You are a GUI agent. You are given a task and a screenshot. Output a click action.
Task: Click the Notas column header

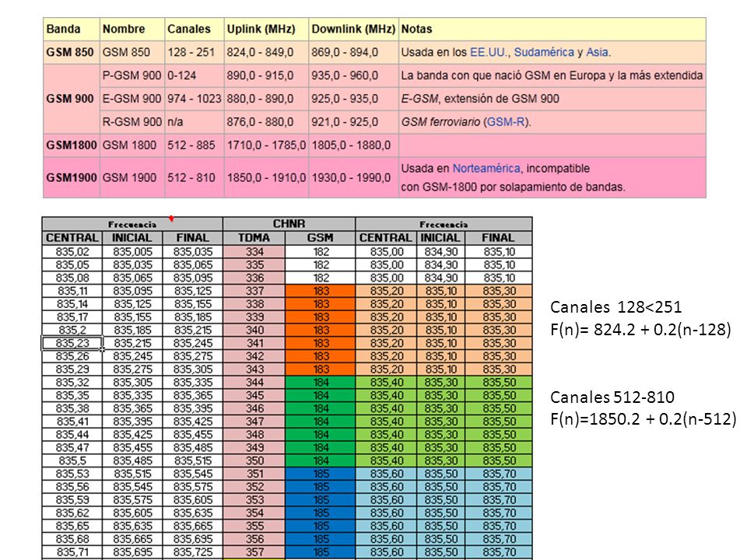coord(552,29)
